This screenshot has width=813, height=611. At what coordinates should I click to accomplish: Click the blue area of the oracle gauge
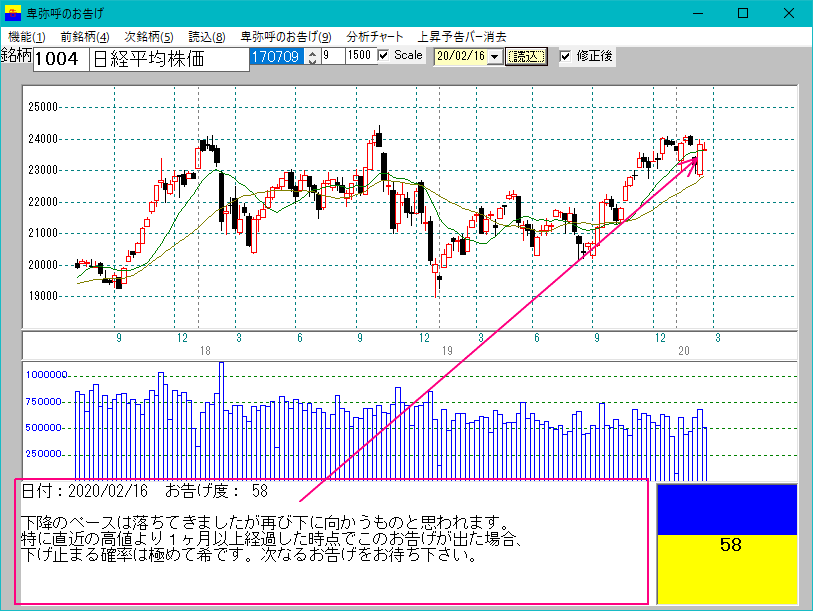(x=727, y=509)
